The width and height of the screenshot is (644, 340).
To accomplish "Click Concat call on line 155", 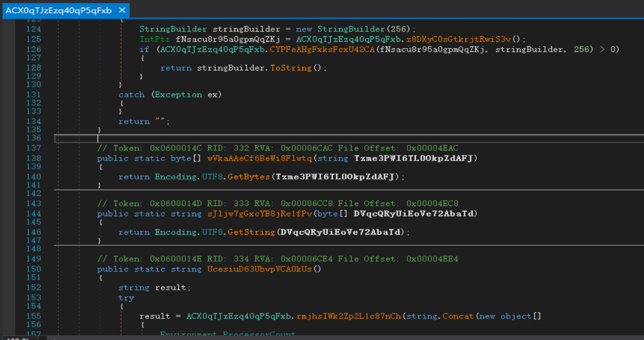I will (x=458, y=316).
